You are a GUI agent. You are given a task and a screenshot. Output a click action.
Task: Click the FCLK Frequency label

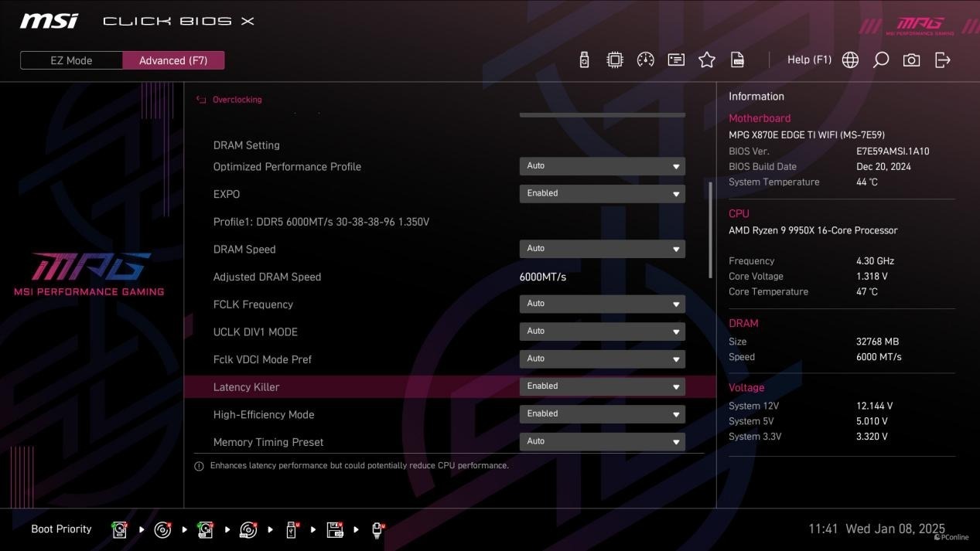[253, 304]
